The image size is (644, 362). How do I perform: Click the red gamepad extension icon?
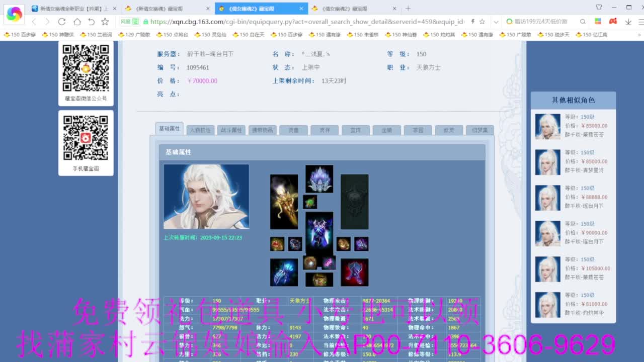pyautogui.click(x=613, y=22)
